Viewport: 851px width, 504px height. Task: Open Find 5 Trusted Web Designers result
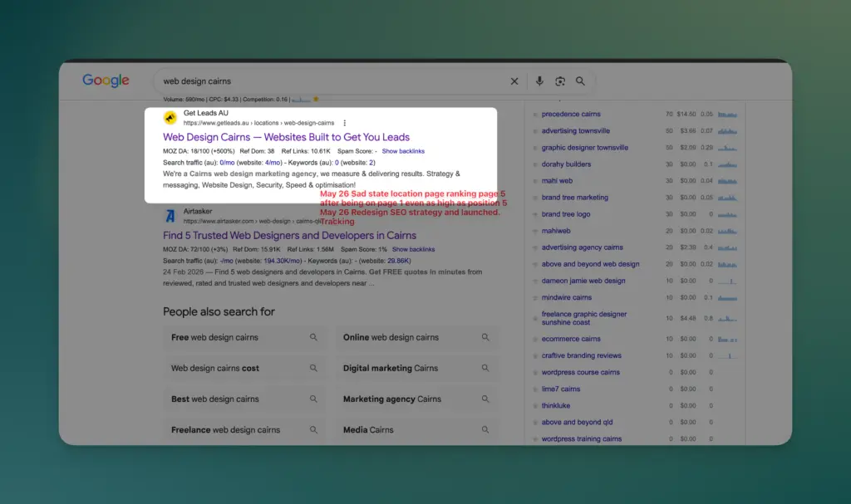pyautogui.click(x=289, y=236)
